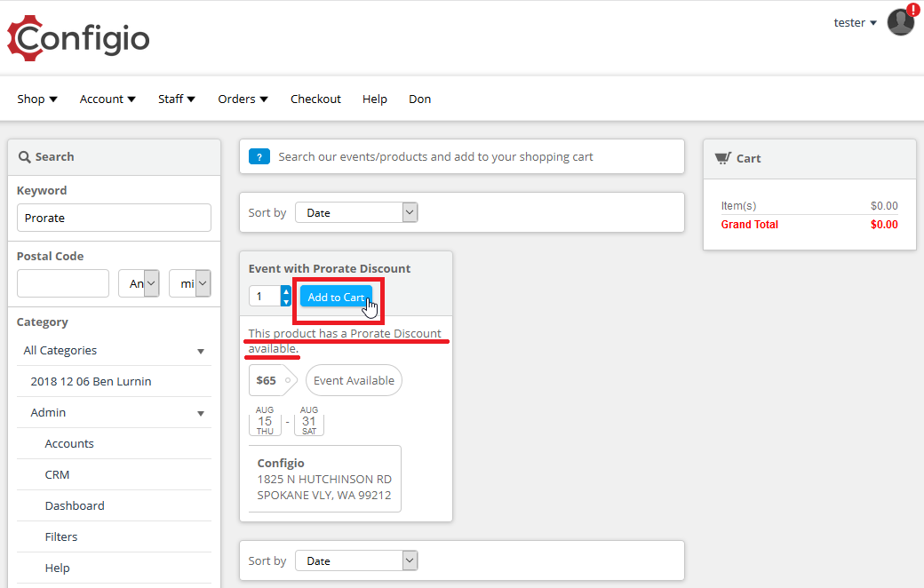The image size is (924, 588).
Task: Click the blue question mark help icon
Action: (259, 156)
